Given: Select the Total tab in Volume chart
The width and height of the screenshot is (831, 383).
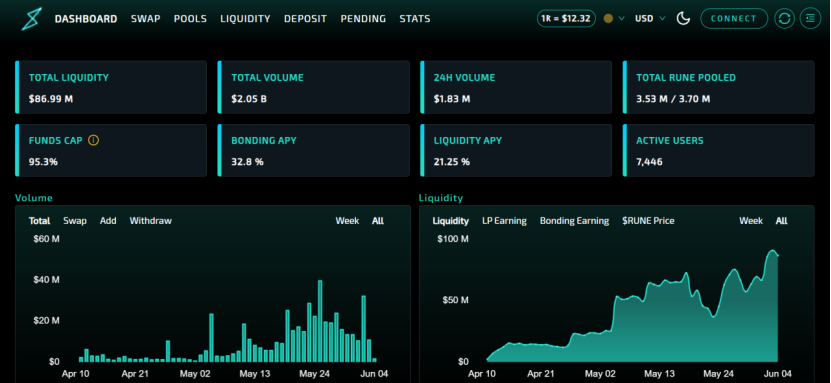Looking at the screenshot, I should point(40,221).
